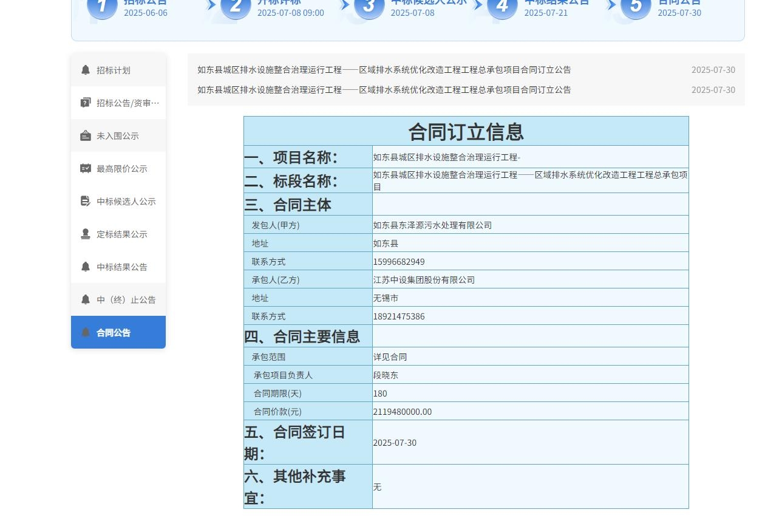The height and width of the screenshot is (532, 765).
Task: Click the project name value 如东县城区排水设施整合治理运行工程-
Action: (x=446, y=157)
